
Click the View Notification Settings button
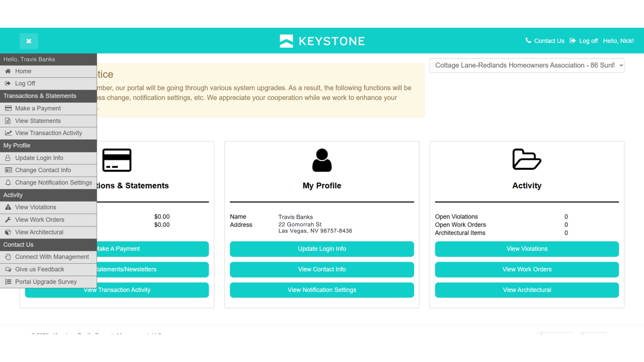[x=322, y=290]
